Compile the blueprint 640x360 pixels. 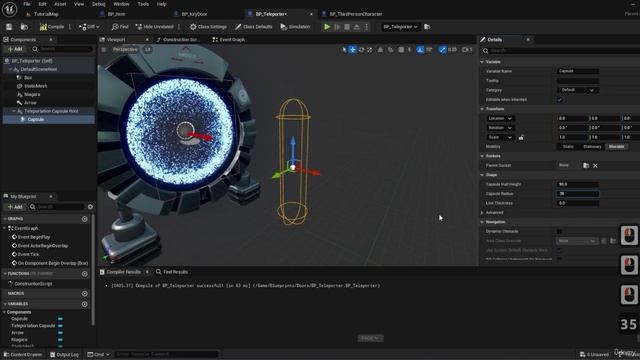coord(52,27)
